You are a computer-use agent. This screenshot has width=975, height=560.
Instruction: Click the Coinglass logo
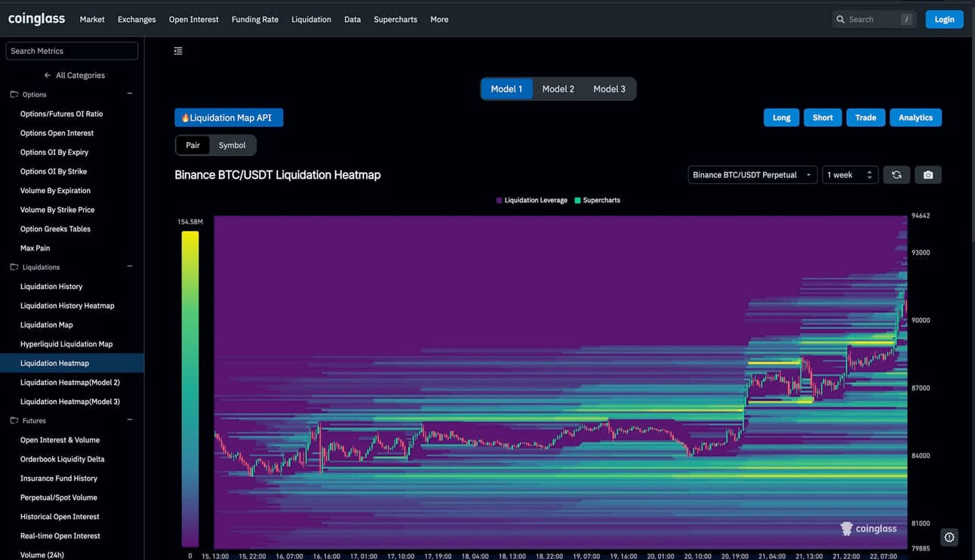36,19
